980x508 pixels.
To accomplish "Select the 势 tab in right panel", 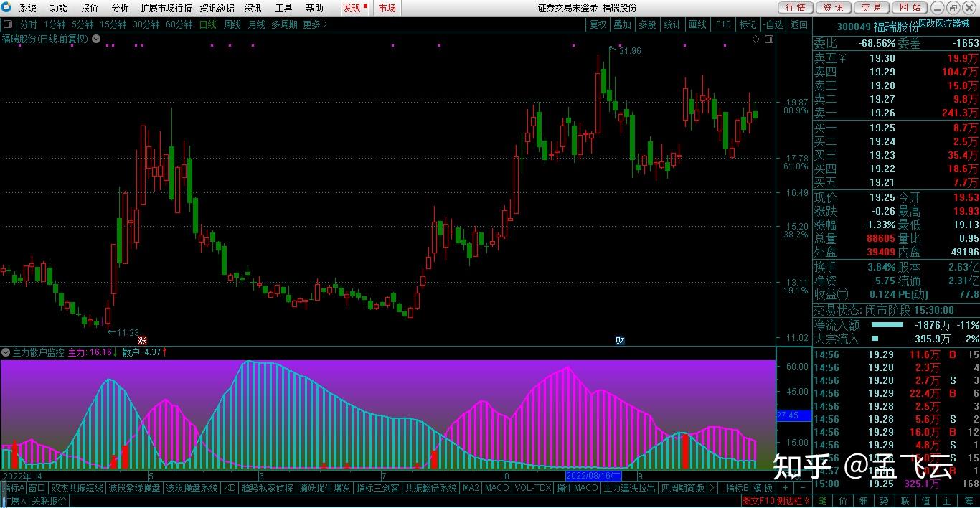I will point(885,500).
